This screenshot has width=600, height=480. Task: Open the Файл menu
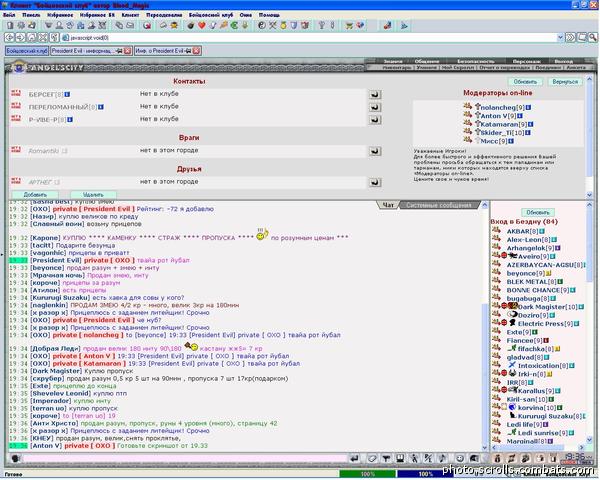pos(9,15)
